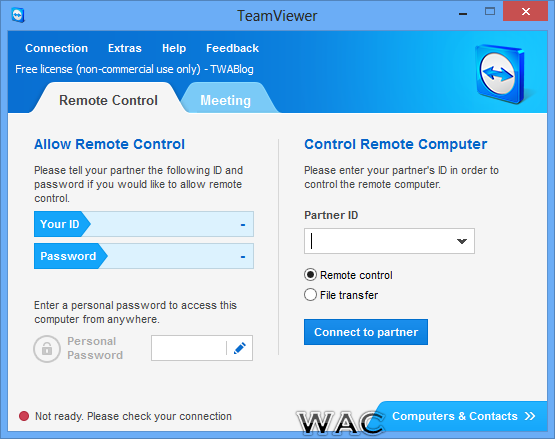The image size is (555, 439).
Task: Open the Connection menu
Action: [56, 48]
